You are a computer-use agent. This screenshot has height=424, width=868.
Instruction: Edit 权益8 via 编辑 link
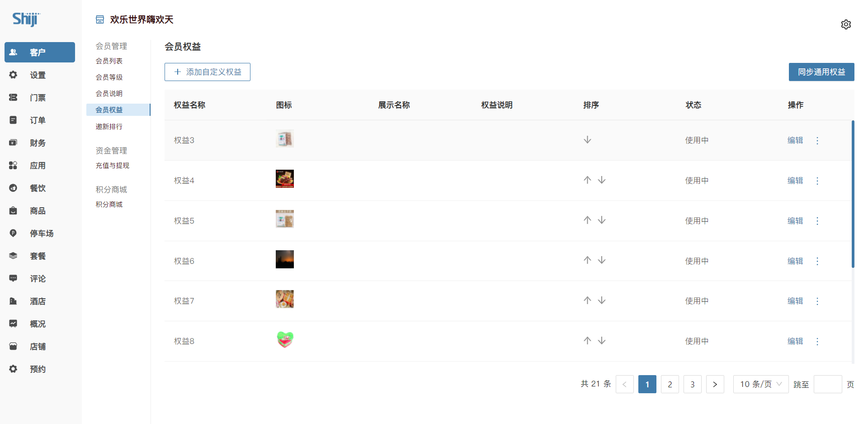tap(795, 341)
